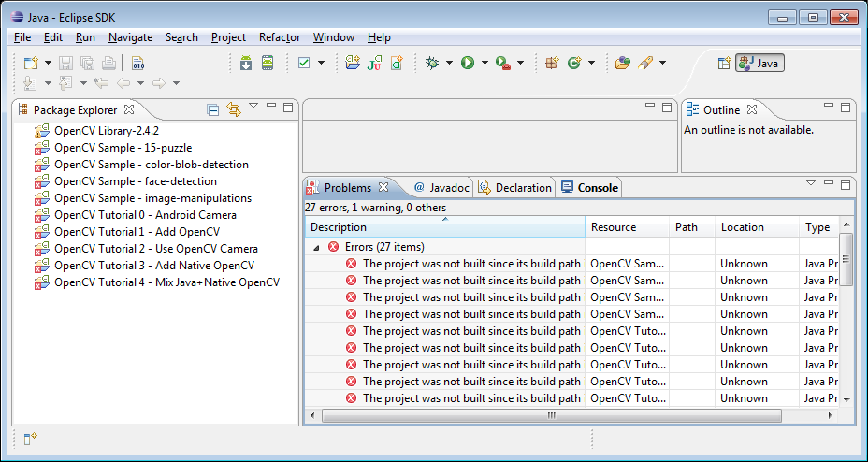The height and width of the screenshot is (462, 868).
Task: Switch to the Console tab
Action: click(x=589, y=188)
